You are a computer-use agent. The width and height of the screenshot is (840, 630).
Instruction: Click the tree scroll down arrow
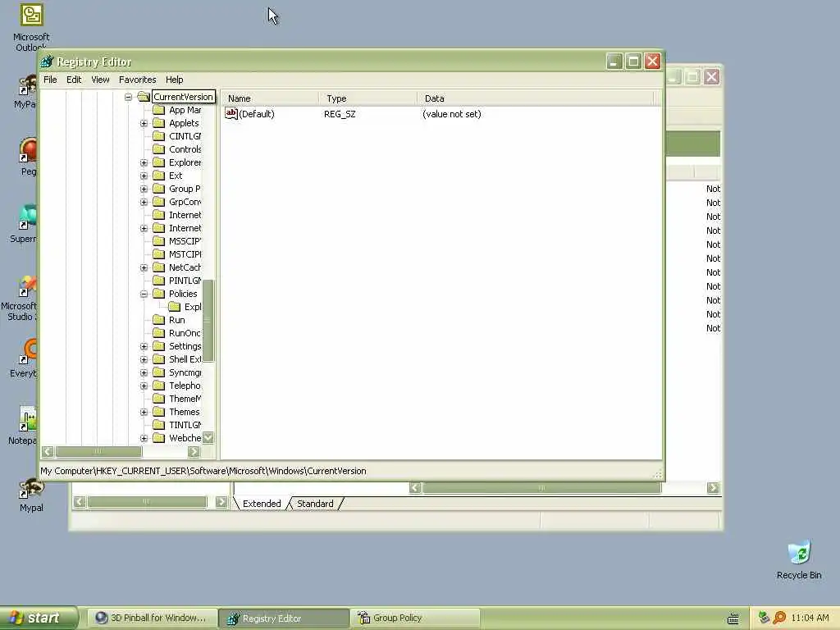[208, 438]
